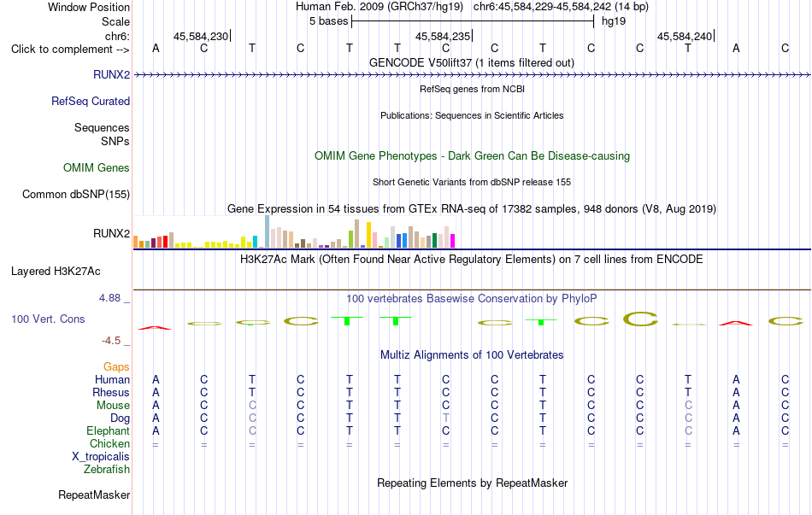Click 'Click to complement -->' label

(70, 50)
